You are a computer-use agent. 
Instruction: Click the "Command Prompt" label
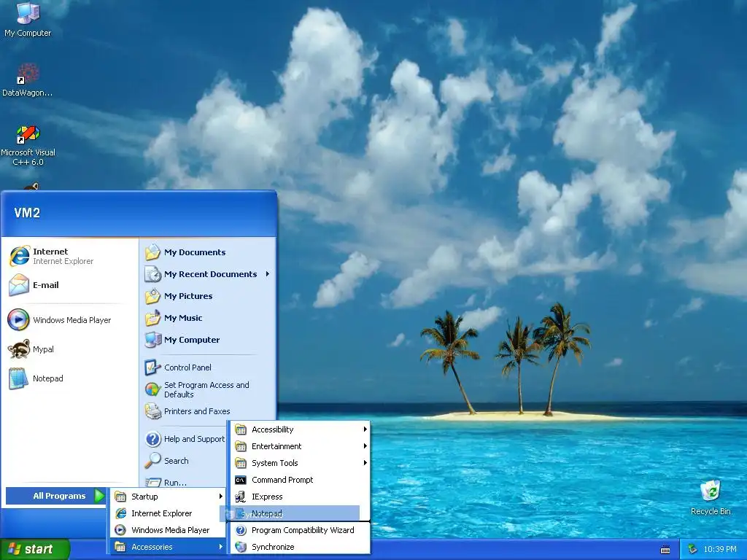pyautogui.click(x=282, y=480)
